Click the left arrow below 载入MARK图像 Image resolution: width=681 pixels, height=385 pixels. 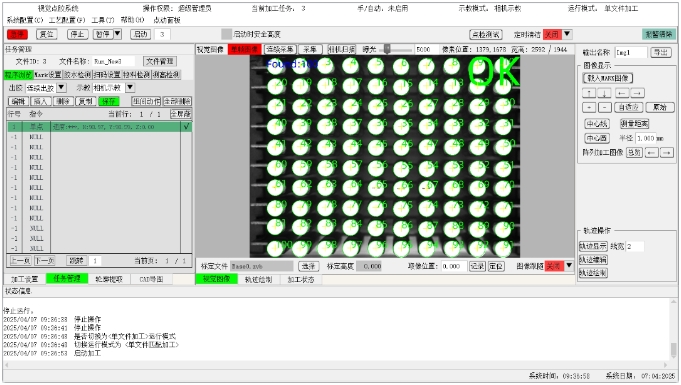tap(621, 93)
